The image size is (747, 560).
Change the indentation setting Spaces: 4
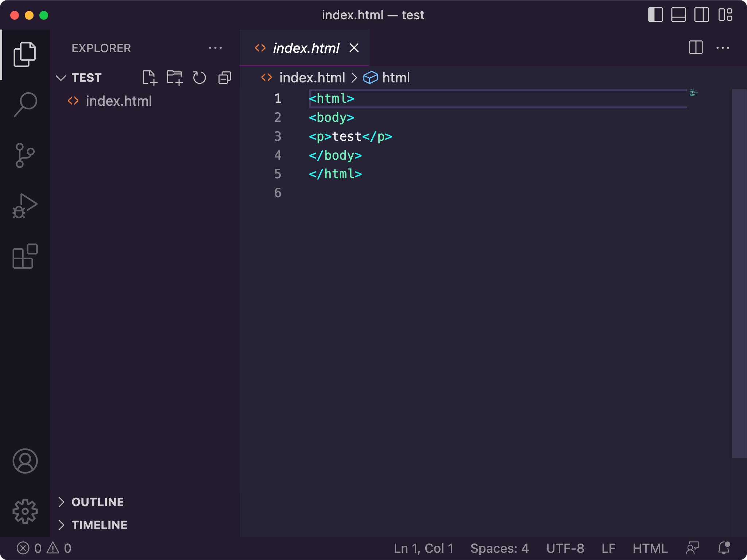[500, 548]
